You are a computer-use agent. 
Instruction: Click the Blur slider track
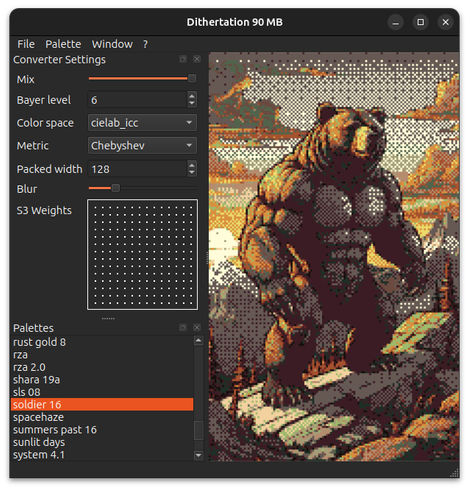point(142,188)
